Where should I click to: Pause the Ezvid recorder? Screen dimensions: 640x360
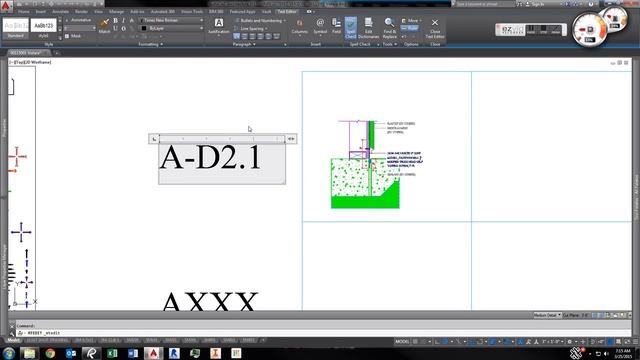tap(530, 29)
